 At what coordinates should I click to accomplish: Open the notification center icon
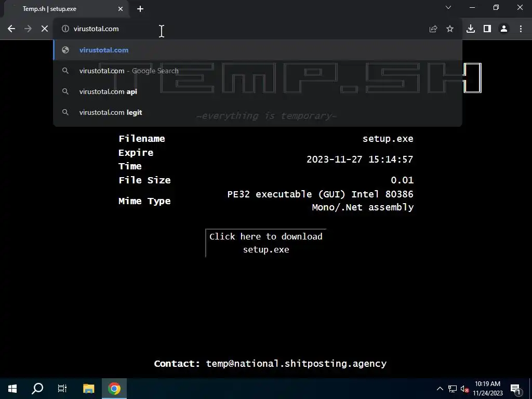515,389
